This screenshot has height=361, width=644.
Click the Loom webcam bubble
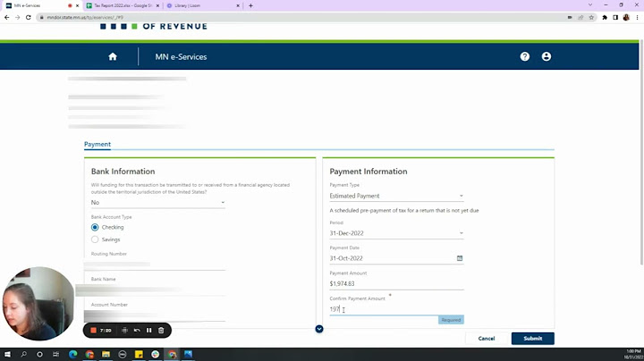tap(38, 304)
